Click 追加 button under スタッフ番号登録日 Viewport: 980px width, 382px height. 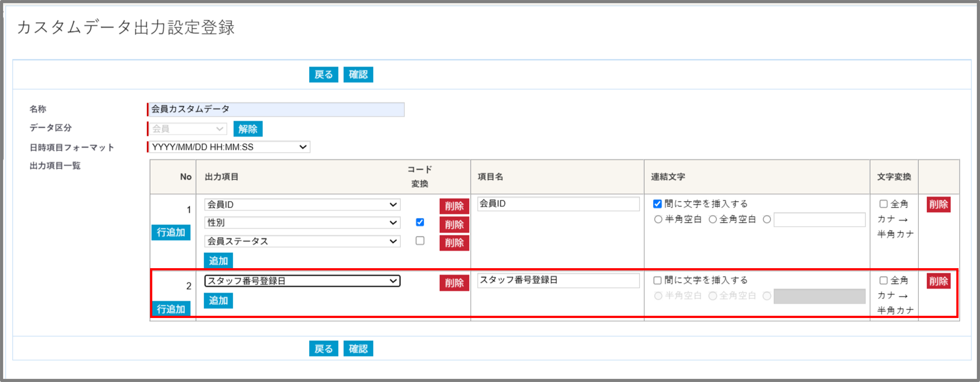(218, 301)
